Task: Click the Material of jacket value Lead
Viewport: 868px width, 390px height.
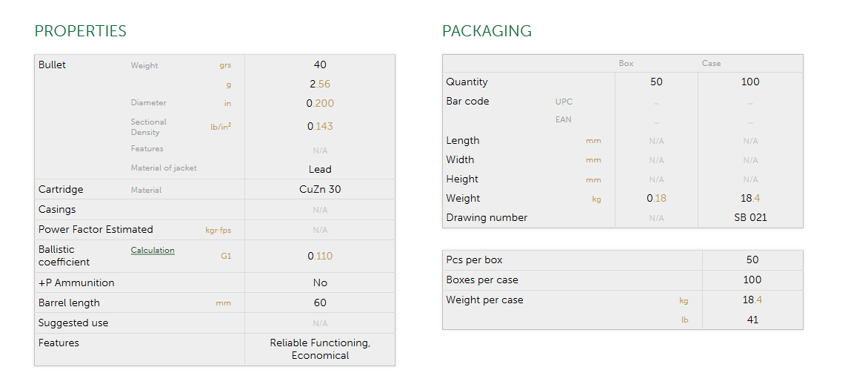Action: click(320, 169)
